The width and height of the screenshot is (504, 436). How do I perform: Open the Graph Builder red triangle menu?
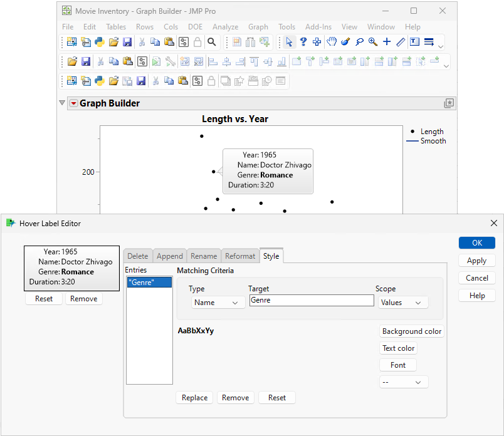[73, 103]
